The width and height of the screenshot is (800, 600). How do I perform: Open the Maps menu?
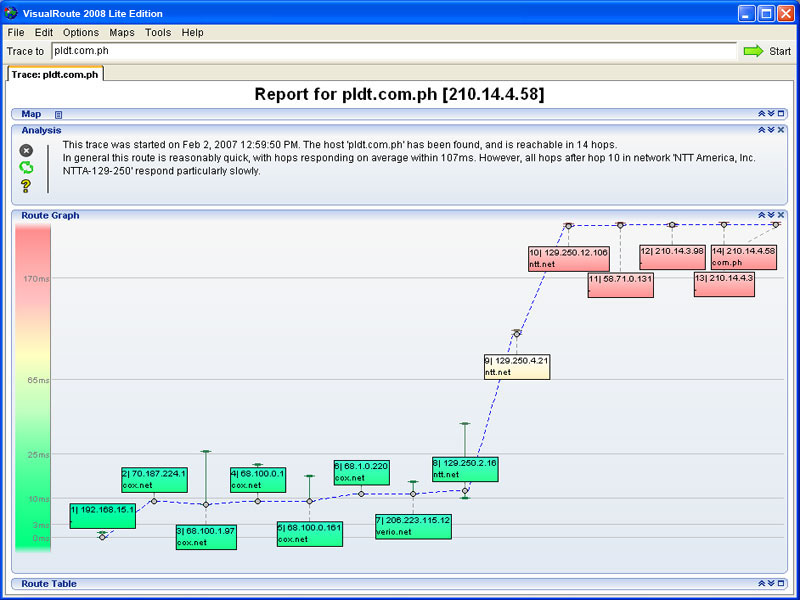tap(122, 33)
